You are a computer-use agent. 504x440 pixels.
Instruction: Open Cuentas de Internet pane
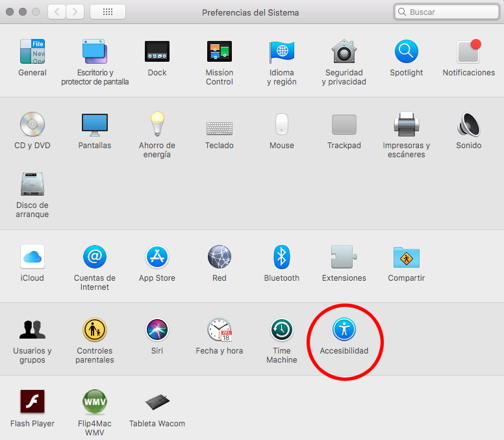pos(95,257)
